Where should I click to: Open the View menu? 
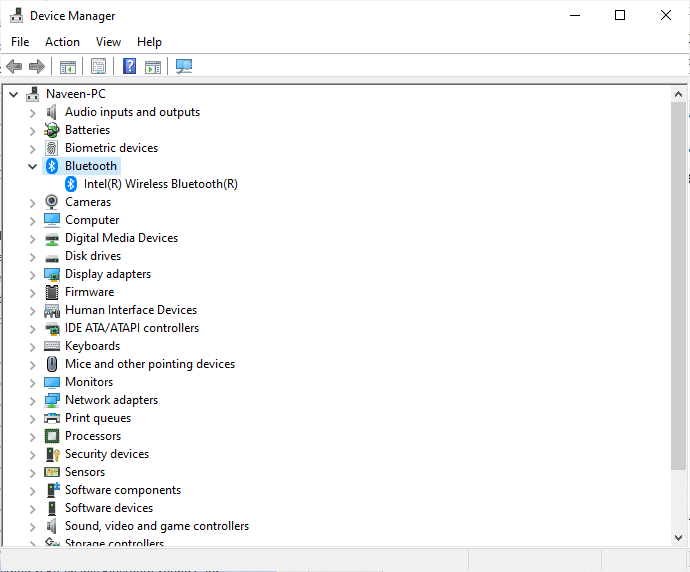click(x=108, y=42)
